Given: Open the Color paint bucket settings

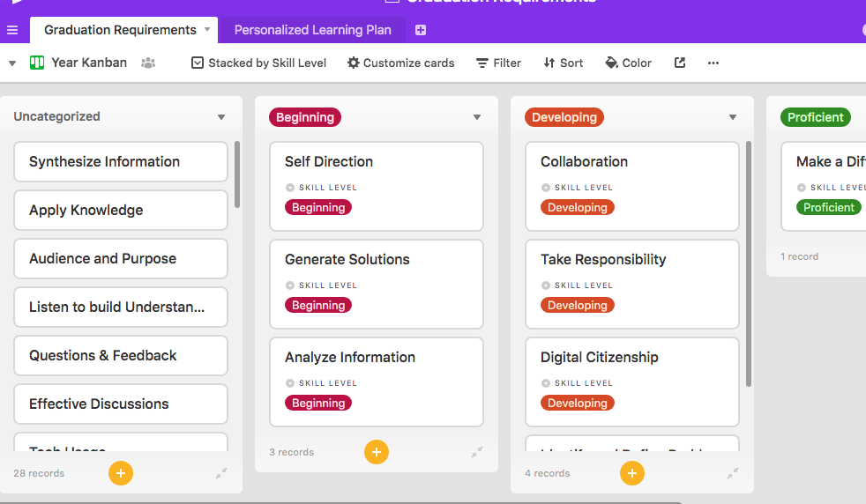Looking at the screenshot, I should click(628, 63).
